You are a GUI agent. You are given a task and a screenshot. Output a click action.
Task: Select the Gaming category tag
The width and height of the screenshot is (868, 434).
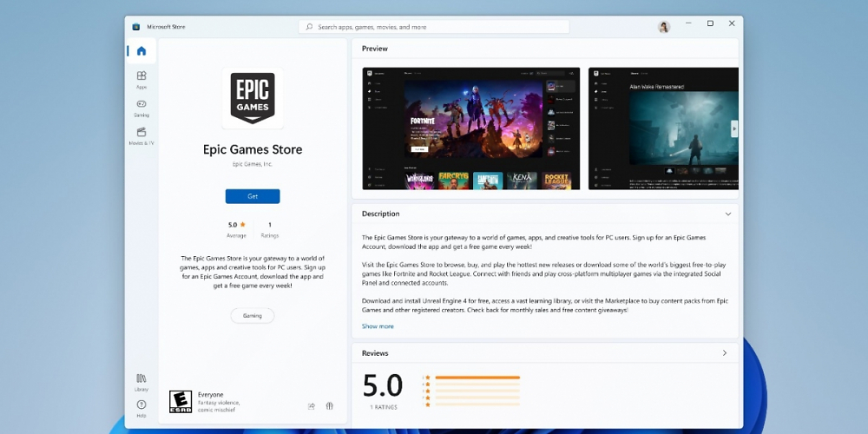tap(253, 316)
